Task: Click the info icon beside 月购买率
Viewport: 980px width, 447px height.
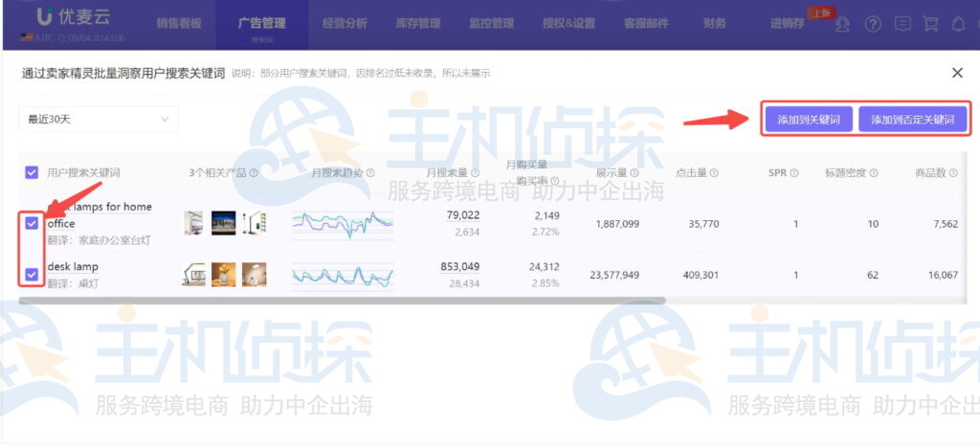Action: point(554,180)
